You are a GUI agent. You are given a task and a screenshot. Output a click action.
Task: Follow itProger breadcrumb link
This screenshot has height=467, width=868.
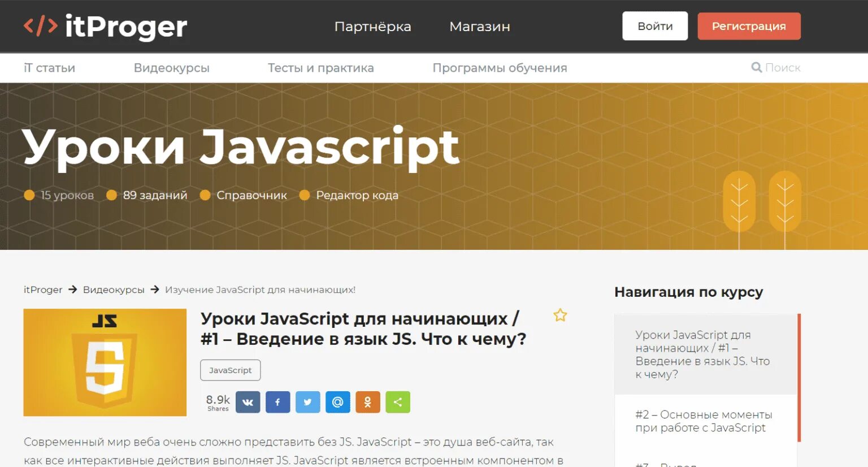point(43,289)
